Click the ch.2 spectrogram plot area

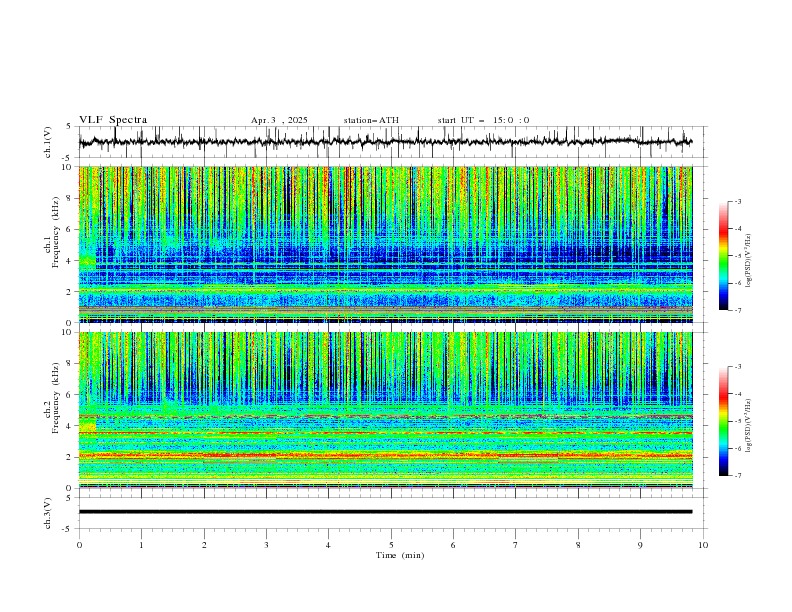coord(385,410)
